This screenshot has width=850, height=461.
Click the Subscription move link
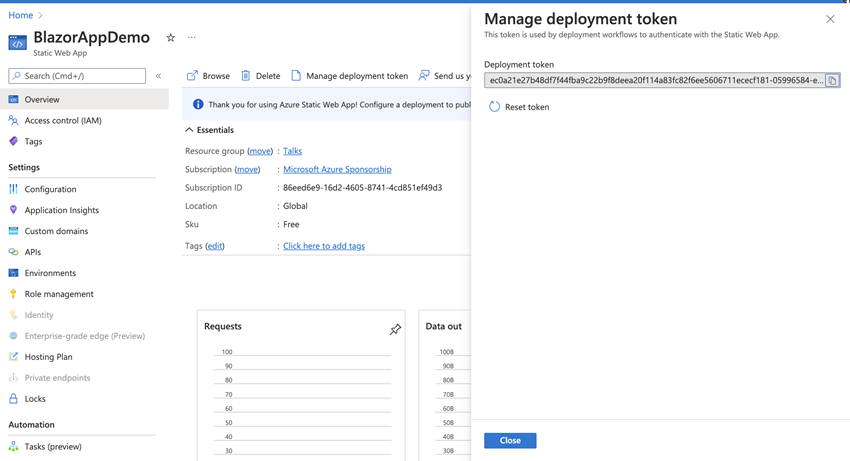click(x=247, y=170)
